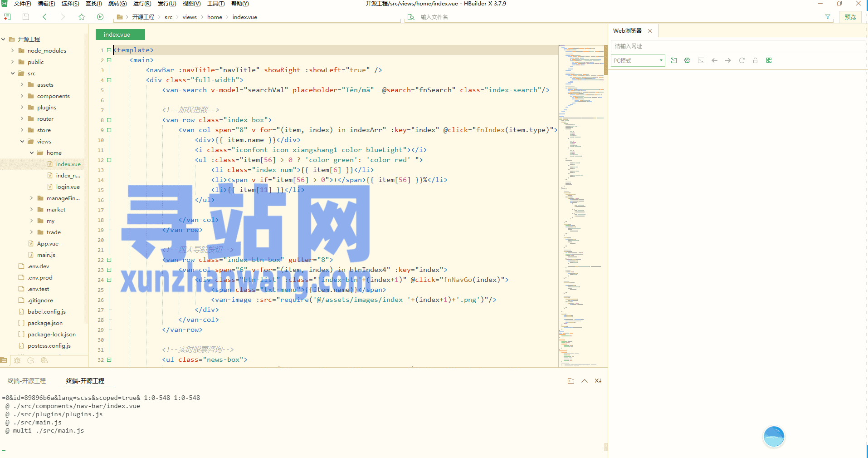This screenshot has height=458, width=868.
Task: Fold the code block at line 8
Action: point(109,120)
